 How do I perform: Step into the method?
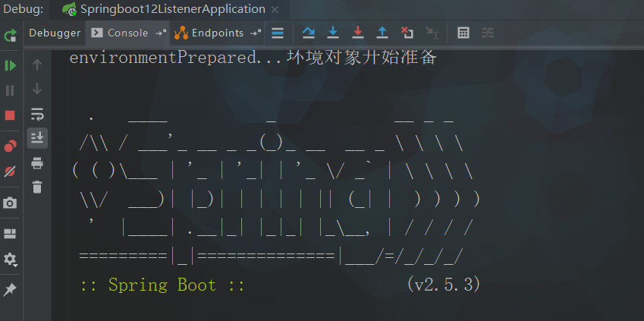[333, 33]
